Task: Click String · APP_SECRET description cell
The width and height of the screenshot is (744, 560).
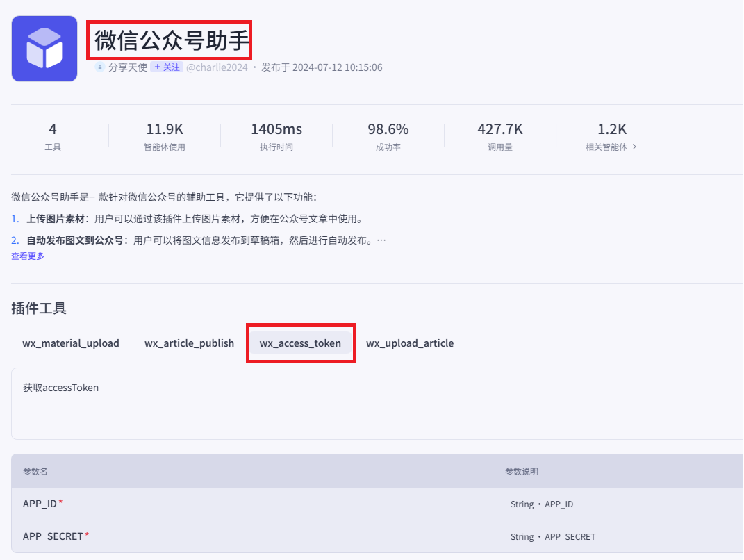Action: coord(553,537)
